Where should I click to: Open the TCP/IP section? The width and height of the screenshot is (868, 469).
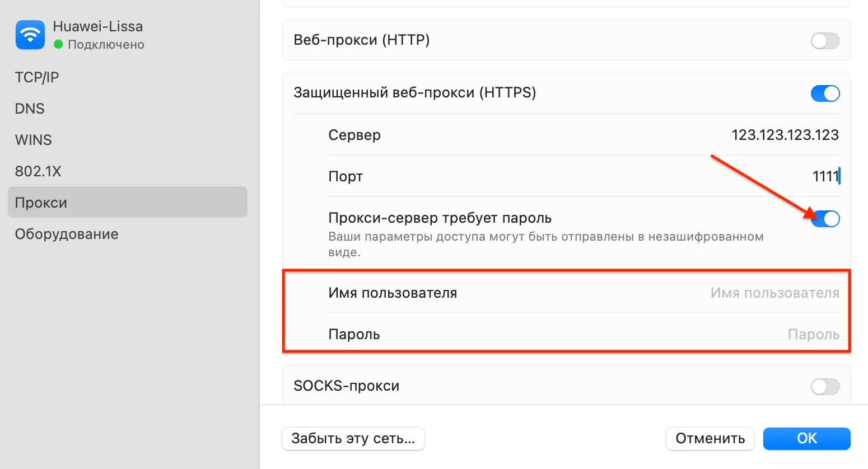click(37, 77)
